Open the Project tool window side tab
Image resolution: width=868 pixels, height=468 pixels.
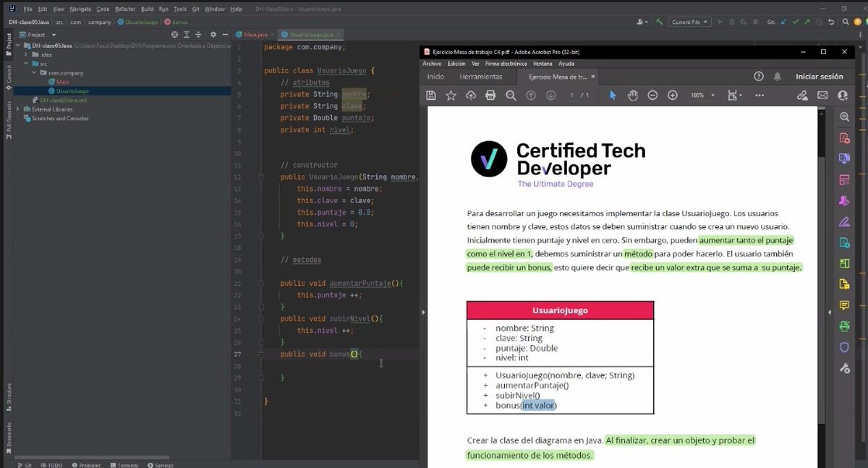pos(9,43)
